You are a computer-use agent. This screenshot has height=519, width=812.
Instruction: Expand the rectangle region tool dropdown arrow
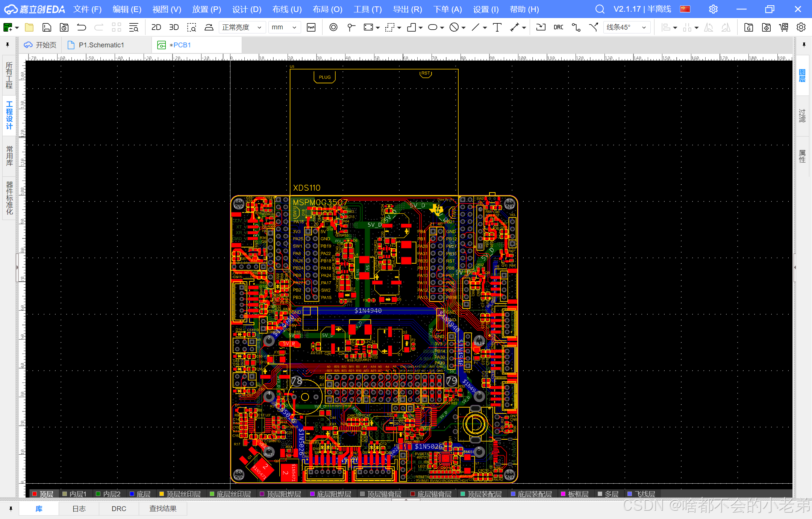(378, 28)
